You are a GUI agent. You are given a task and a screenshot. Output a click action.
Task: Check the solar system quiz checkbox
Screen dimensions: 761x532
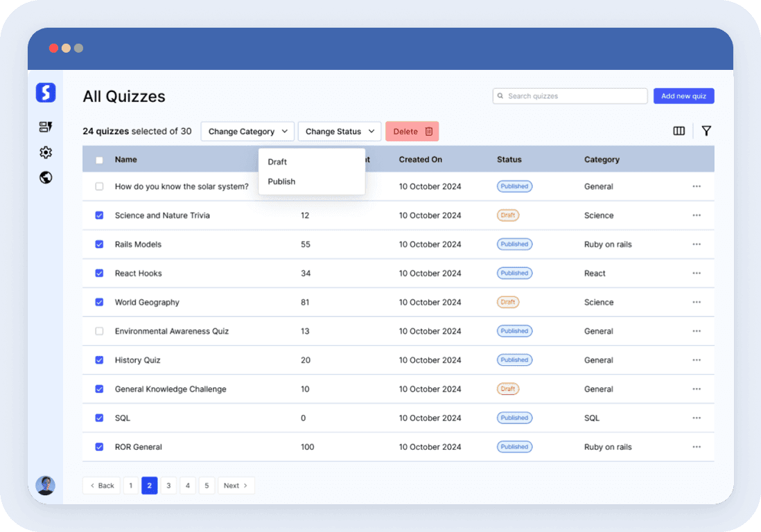(99, 186)
